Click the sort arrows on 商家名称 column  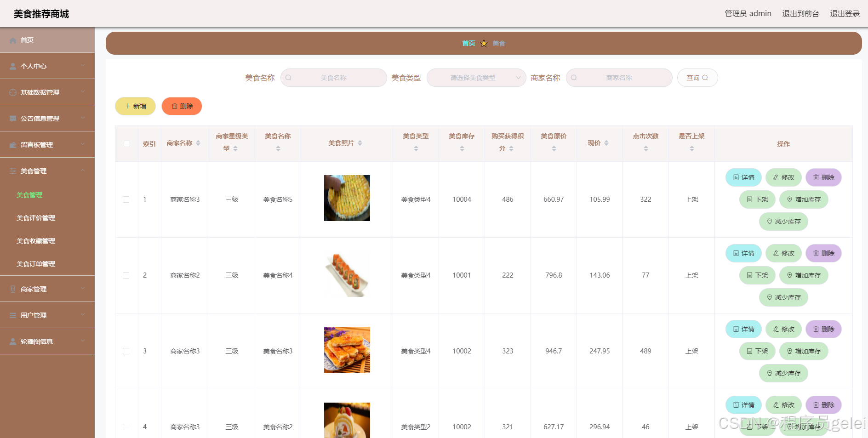[198, 143]
